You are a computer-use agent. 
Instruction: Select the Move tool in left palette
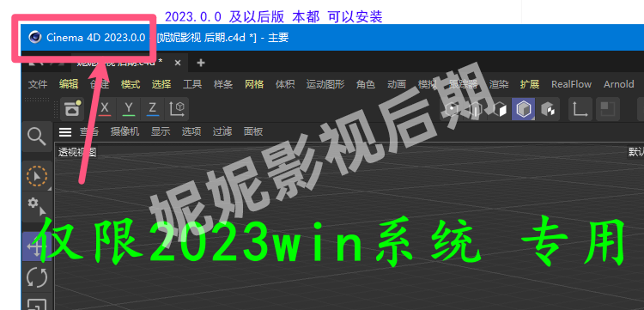pyautogui.click(x=37, y=246)
